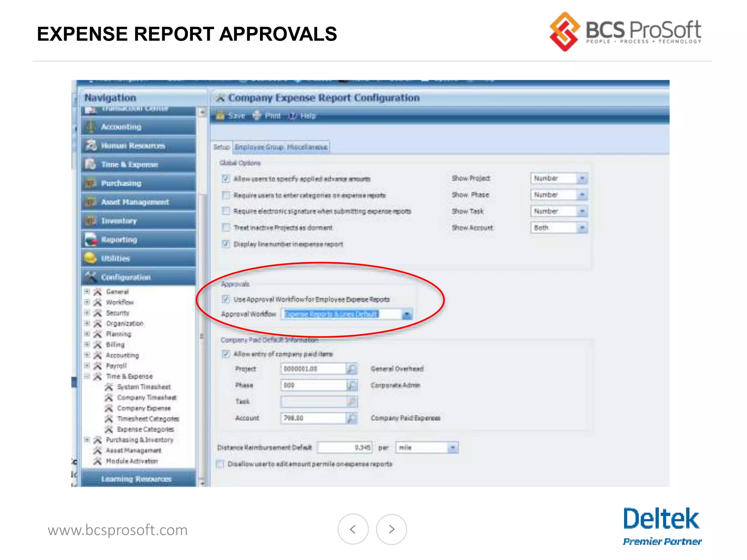Enable treat inactive Projects as dormant
The height and width of the screenshot is (560, 747).
tap(226, 227)
